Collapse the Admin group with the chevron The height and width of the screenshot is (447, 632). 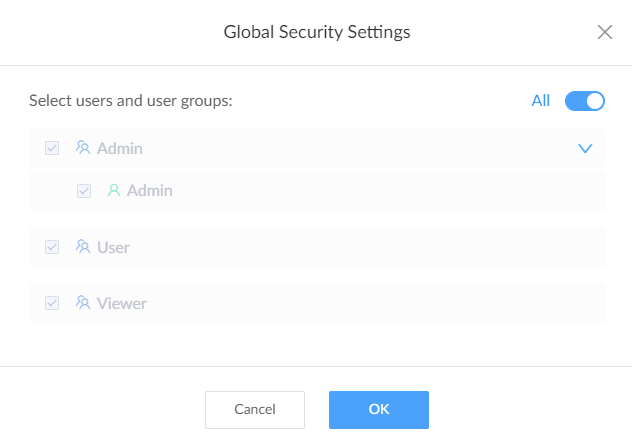click(x=585, y=148)
